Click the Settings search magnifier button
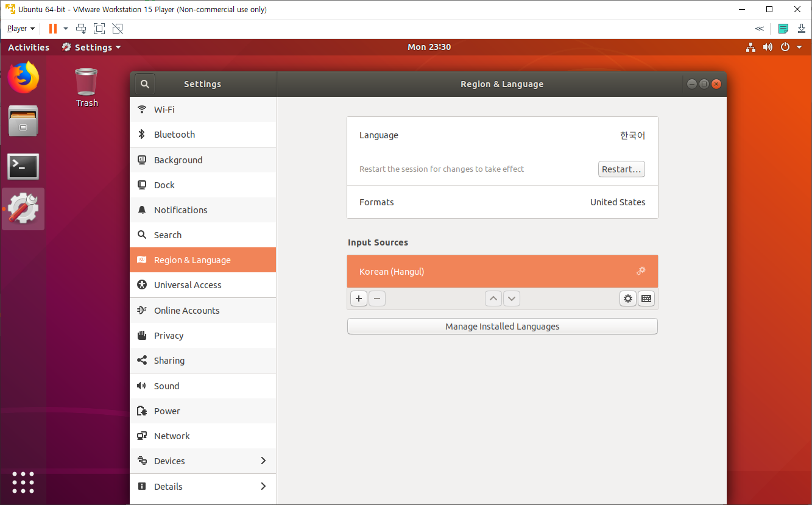812x505 pixels. (x=144, y=84)
